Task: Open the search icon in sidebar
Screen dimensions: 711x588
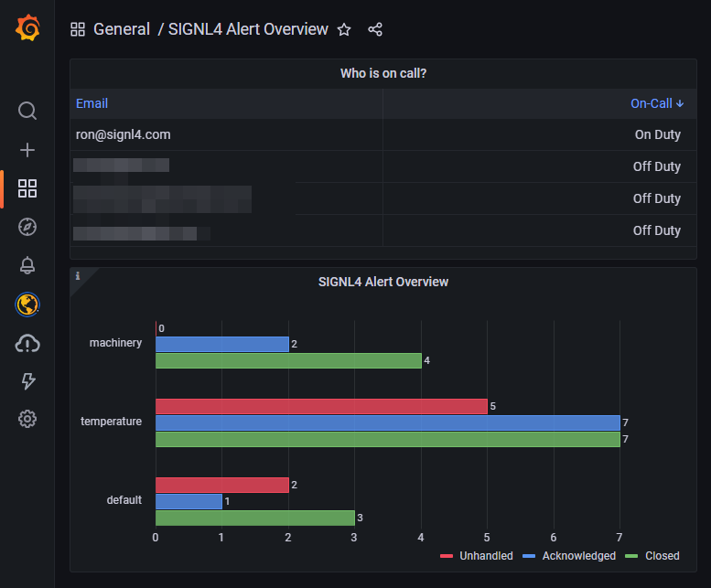Action: tap(27, 111)
